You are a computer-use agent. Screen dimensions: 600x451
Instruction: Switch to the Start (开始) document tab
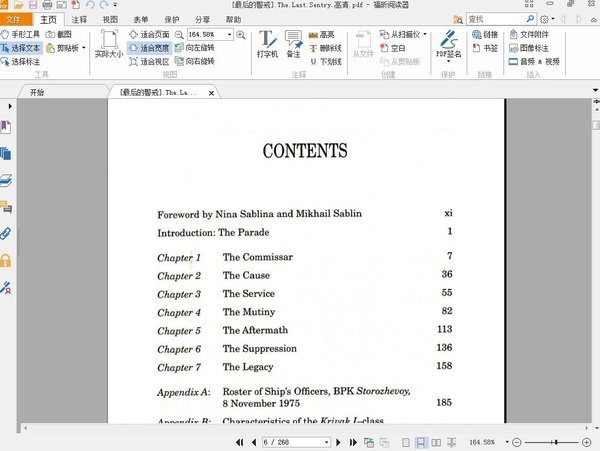(x=37, y=92)
